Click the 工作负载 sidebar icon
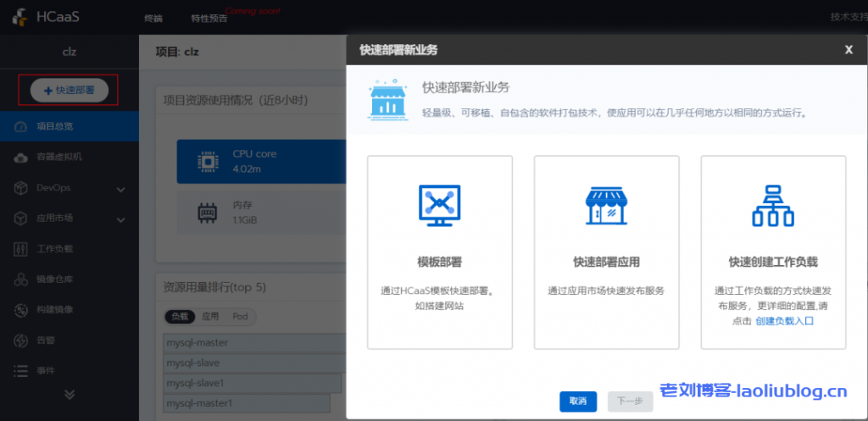This screenshot has width=868, height=421. [x=21, y=249]
